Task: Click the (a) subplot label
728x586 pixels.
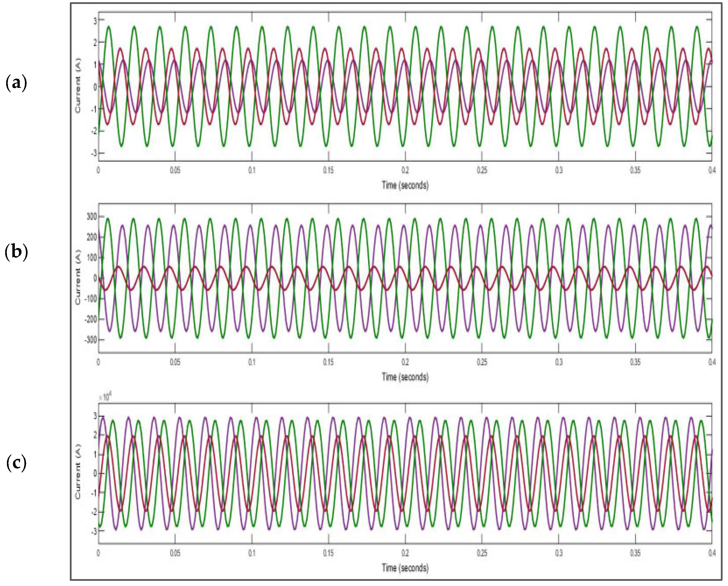Action: pyautogui.click(x=16, y=83)
